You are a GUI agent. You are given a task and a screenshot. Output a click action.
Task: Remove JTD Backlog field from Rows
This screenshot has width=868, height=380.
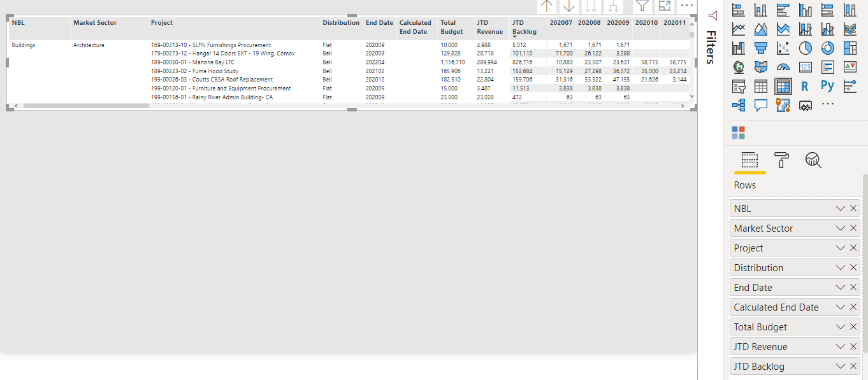click(x=853, y=367)
